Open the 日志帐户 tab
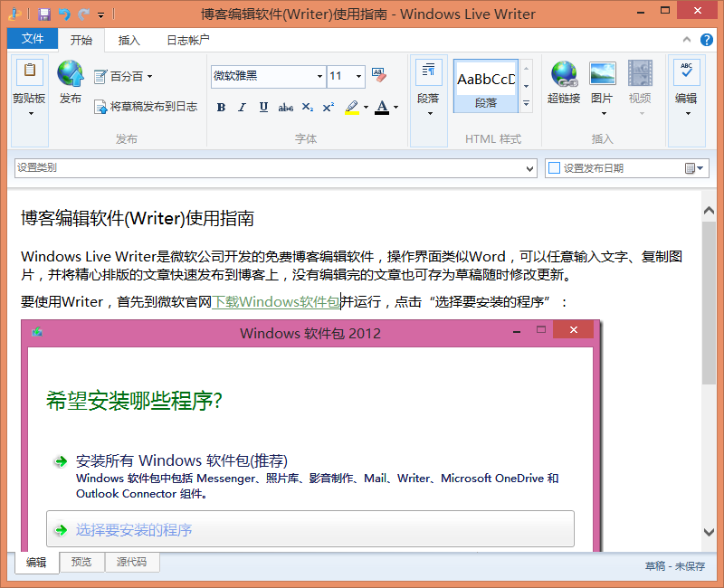 (x=188, y=40)
